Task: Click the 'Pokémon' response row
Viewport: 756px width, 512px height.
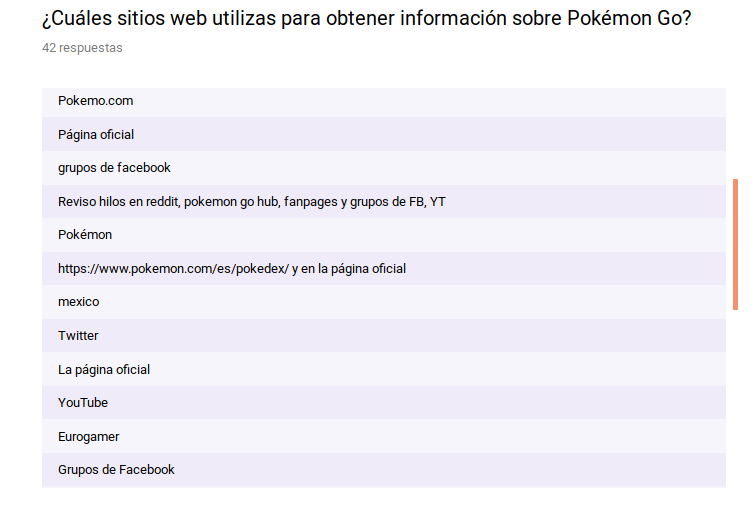Action: click(x=384, y=235)
